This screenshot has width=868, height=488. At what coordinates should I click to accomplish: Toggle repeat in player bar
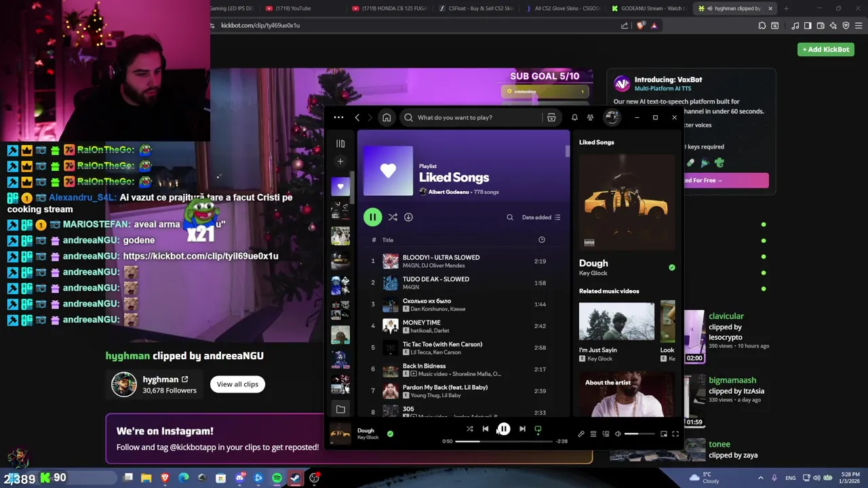pyautogui.click(x=538, y=429)
